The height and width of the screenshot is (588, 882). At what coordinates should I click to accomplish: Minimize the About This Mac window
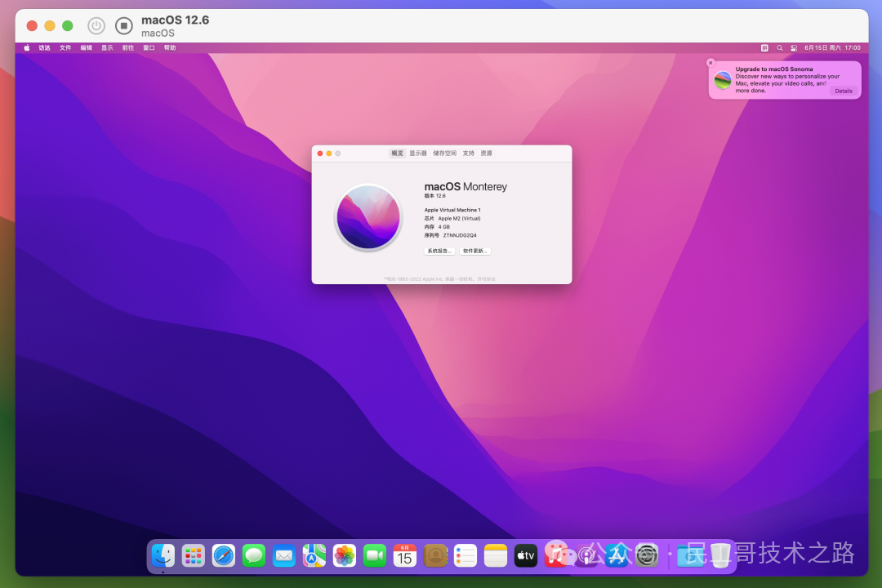tap(329, 154)
